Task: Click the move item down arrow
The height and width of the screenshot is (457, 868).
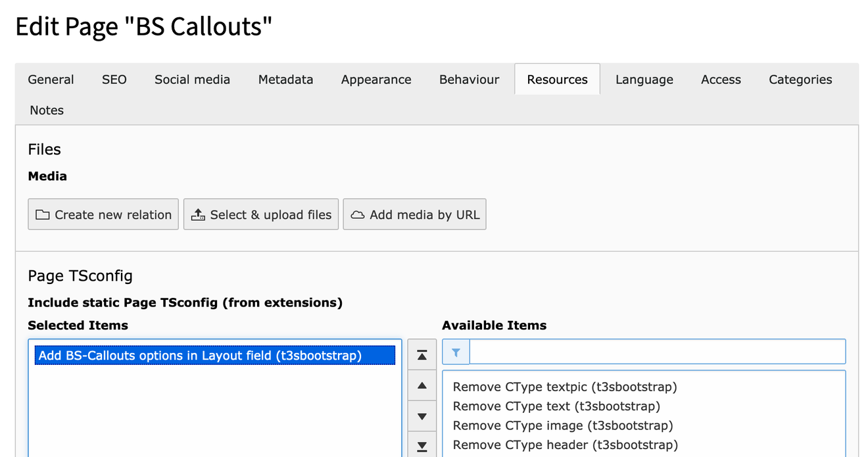Action: tap(422, 417)
